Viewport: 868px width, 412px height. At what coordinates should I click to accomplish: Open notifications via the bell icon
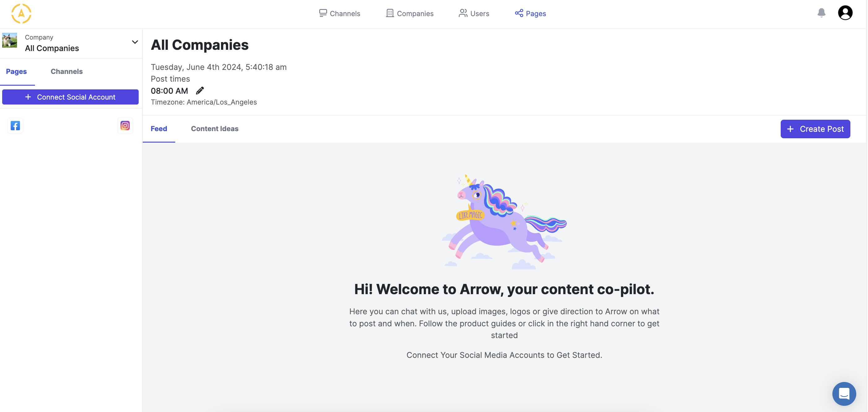point(821,13)
